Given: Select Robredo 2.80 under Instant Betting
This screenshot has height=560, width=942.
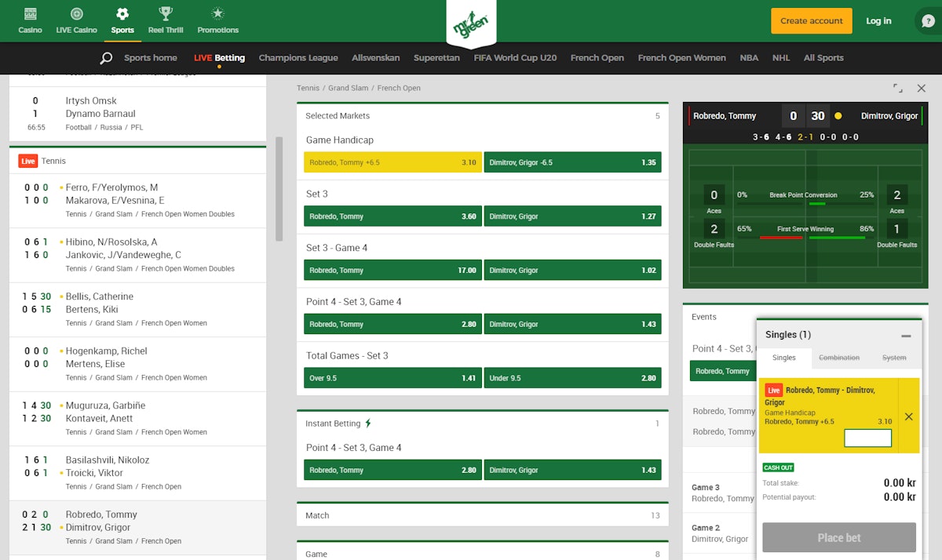Looking at the screenshot, I should (x=392, y=471).
